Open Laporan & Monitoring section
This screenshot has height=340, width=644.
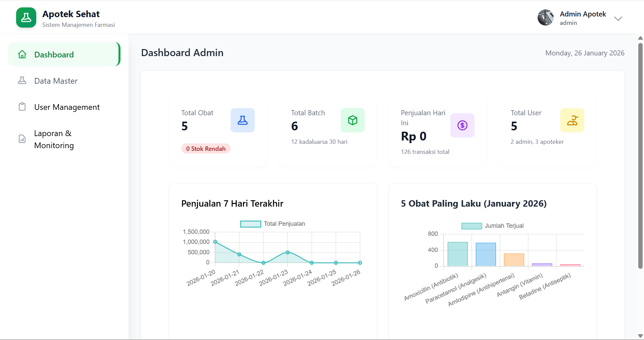pyautogui.click(x=54, y=139)
